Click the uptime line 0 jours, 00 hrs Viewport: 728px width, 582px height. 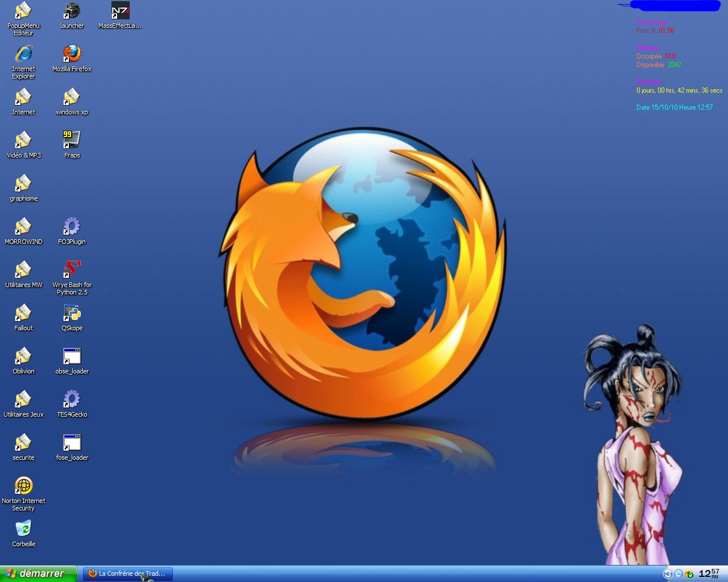(679, 90)
